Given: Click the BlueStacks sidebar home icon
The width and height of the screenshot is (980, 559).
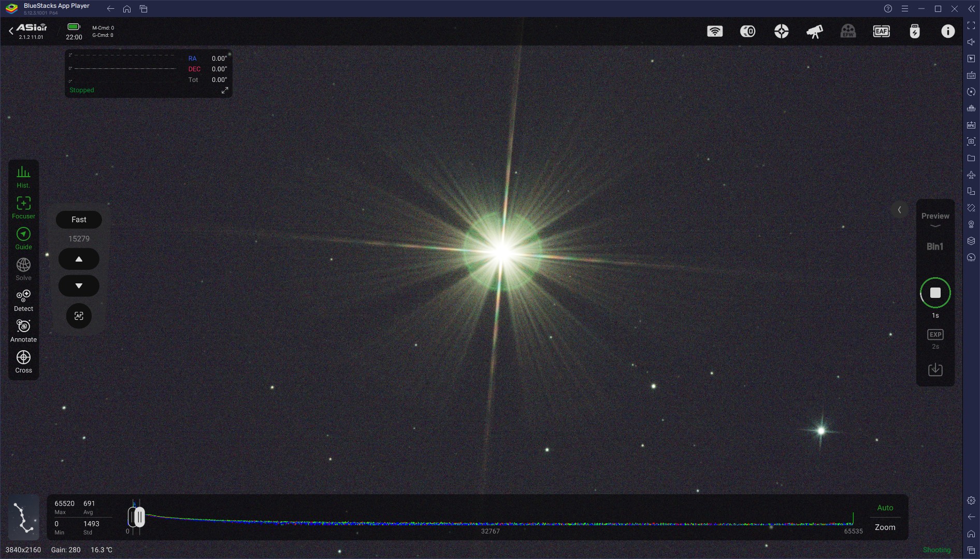Looking at the screenshot, I should pyautogui.click(x=971, y=534).
